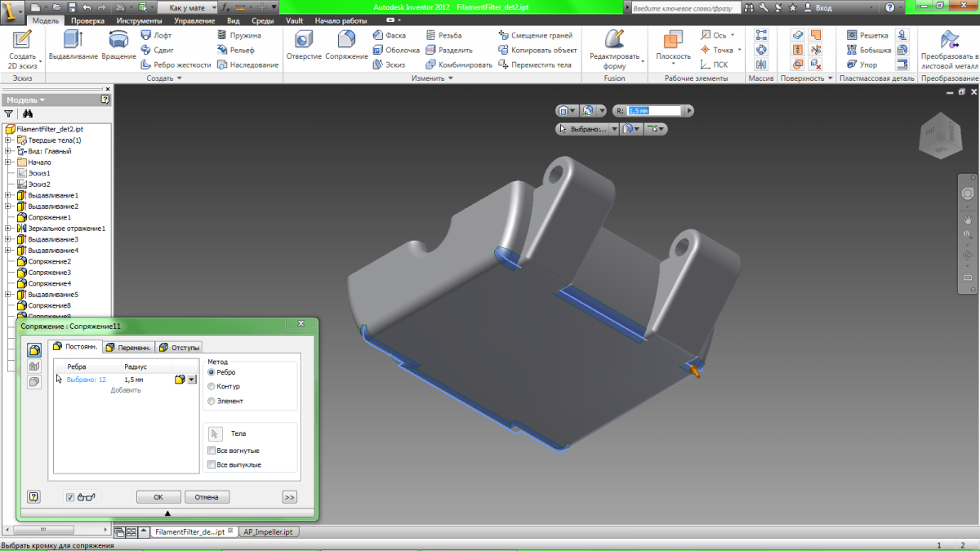
Task: Select the Контур method radio button
Action: coord(212,386)
